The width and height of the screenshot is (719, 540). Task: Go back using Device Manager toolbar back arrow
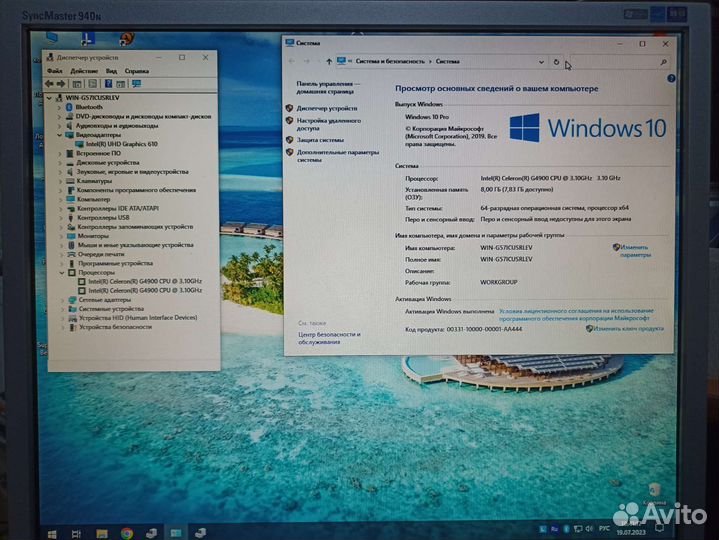coord(49,83)
